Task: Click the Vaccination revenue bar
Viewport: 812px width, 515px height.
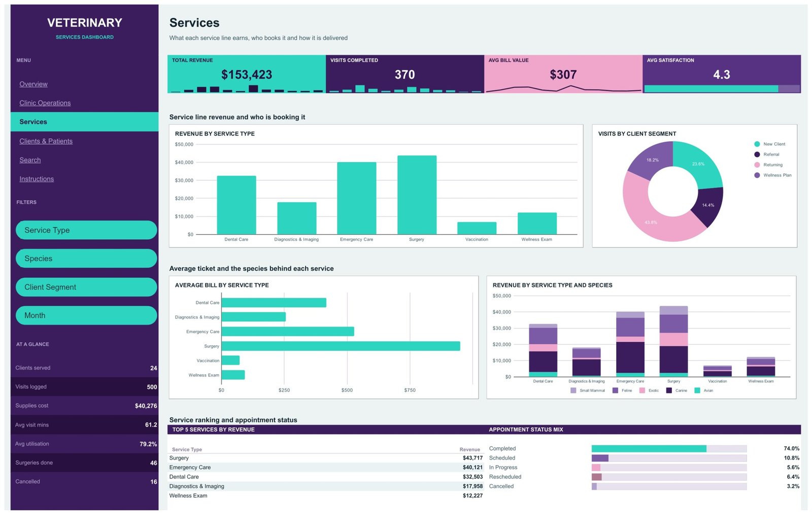Action: tap(477, 228)
